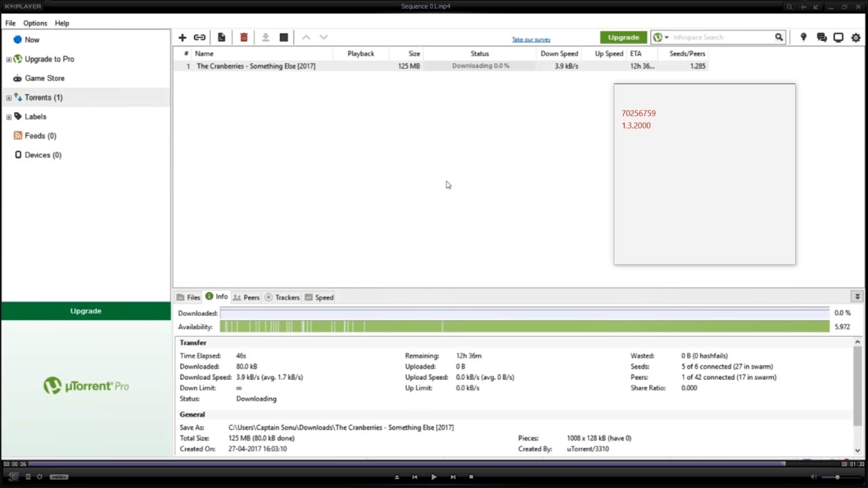Switch to the Files tab
This screenshot has height=488, width=868.
coord(189,298)
